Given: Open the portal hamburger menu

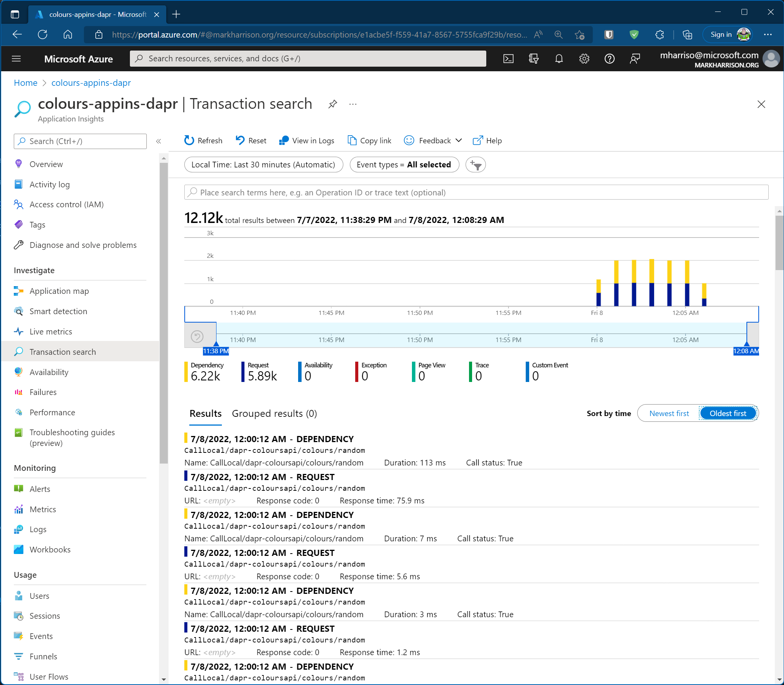Looking at the screenshot, I should [16, 59].
